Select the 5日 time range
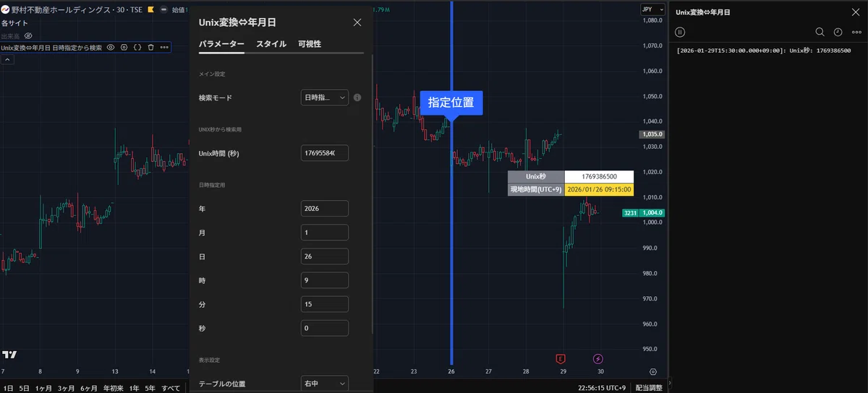The image size is (868, 393). point(25,388)
